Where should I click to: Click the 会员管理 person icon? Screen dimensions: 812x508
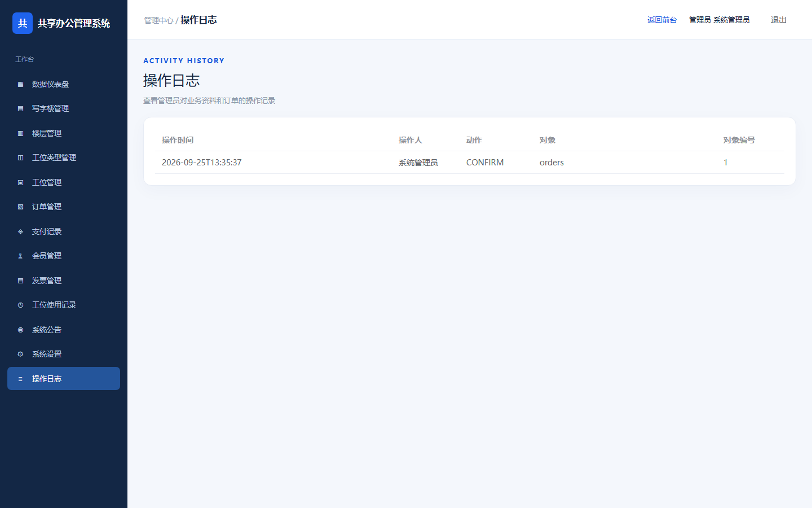tap(20, 256)
